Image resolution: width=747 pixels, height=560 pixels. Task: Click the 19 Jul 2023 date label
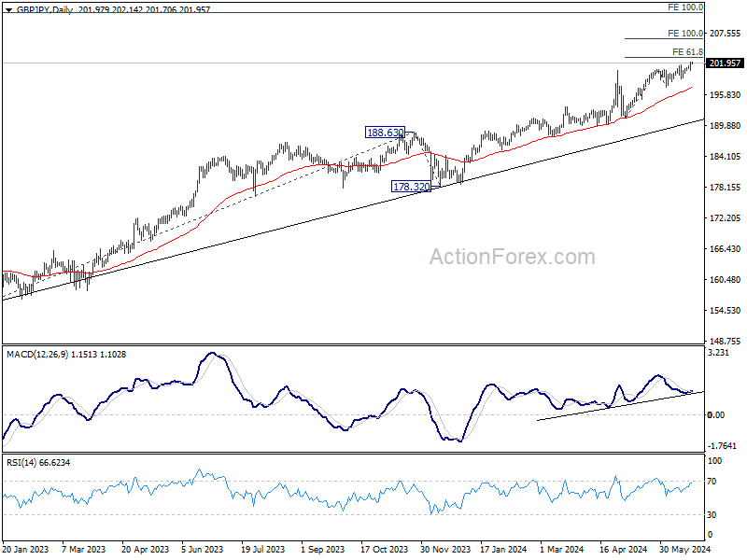coord(262,549)
